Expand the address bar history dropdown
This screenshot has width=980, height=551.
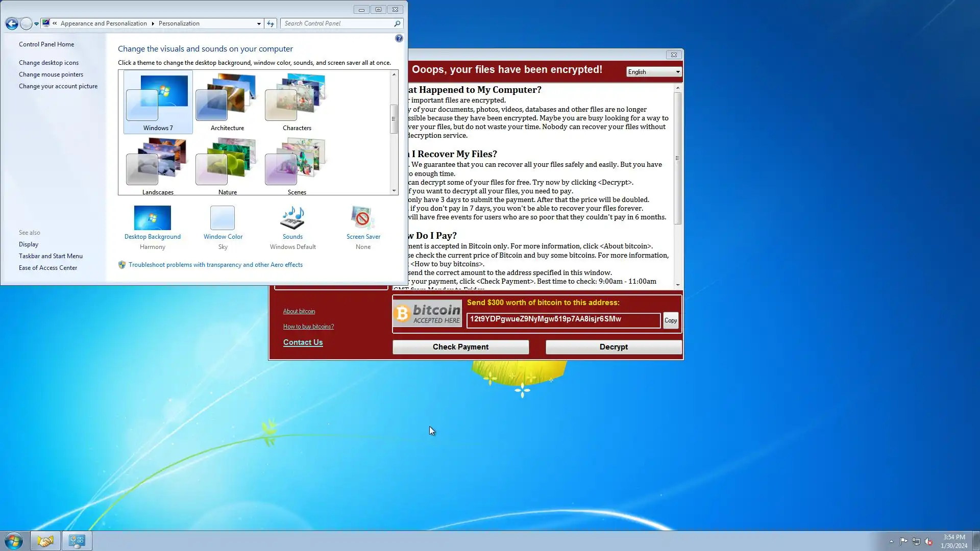tap(259, 23)
